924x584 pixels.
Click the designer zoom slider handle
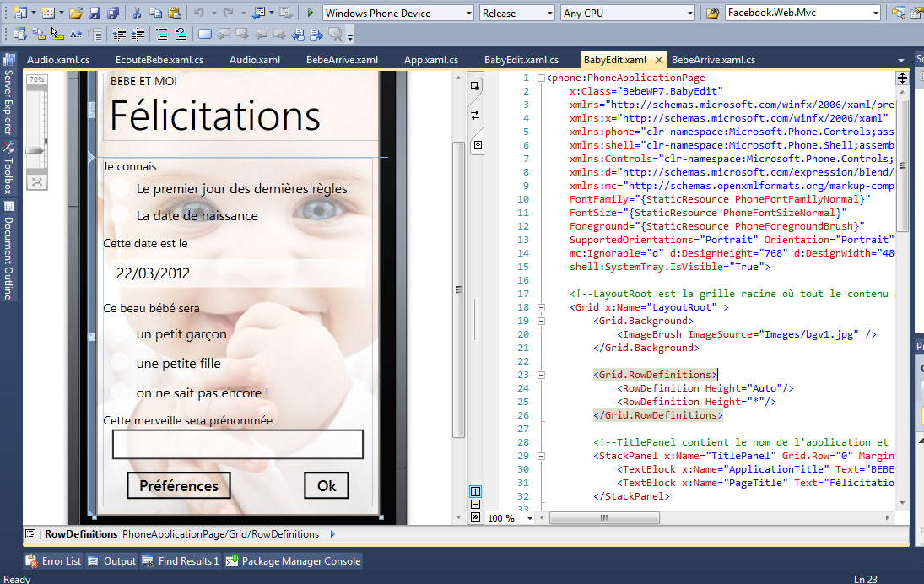[x=36, y=150]
